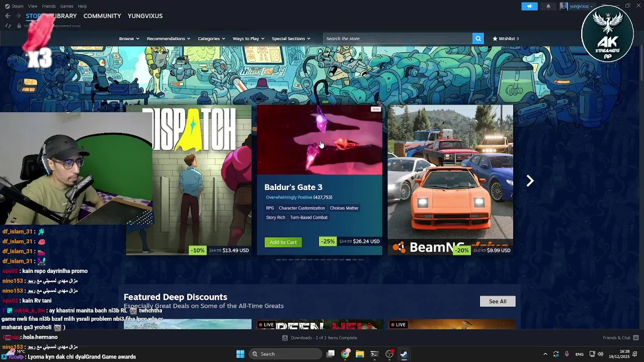Open File Explorer from the taskbar
The image size is (644, 362).
point(360,354)
